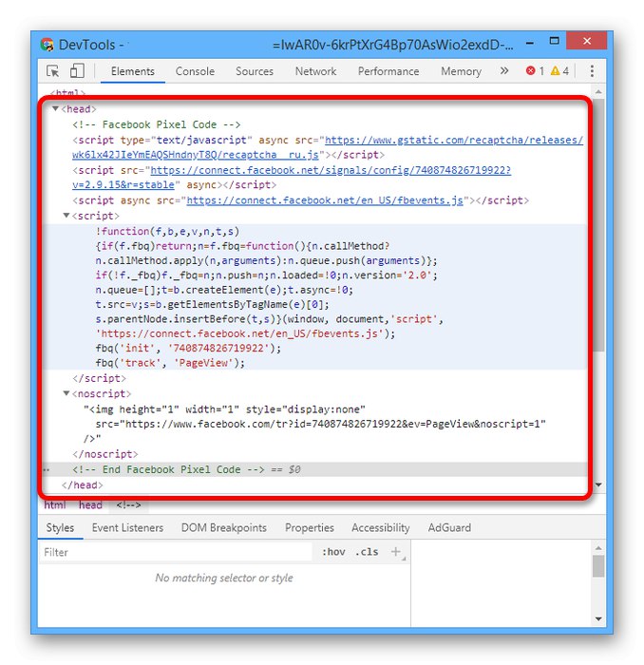Click the styles pane scroll down arrow
644x665 pixels.
598,618
